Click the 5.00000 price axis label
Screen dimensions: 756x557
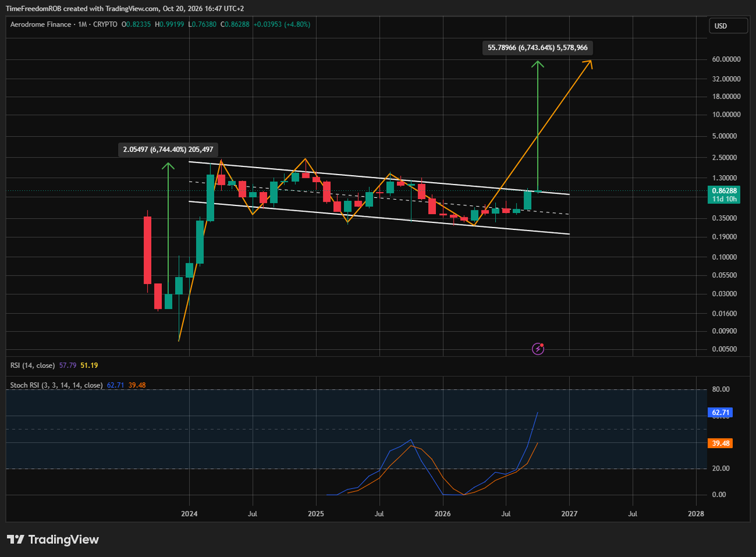tap(727, 136)
